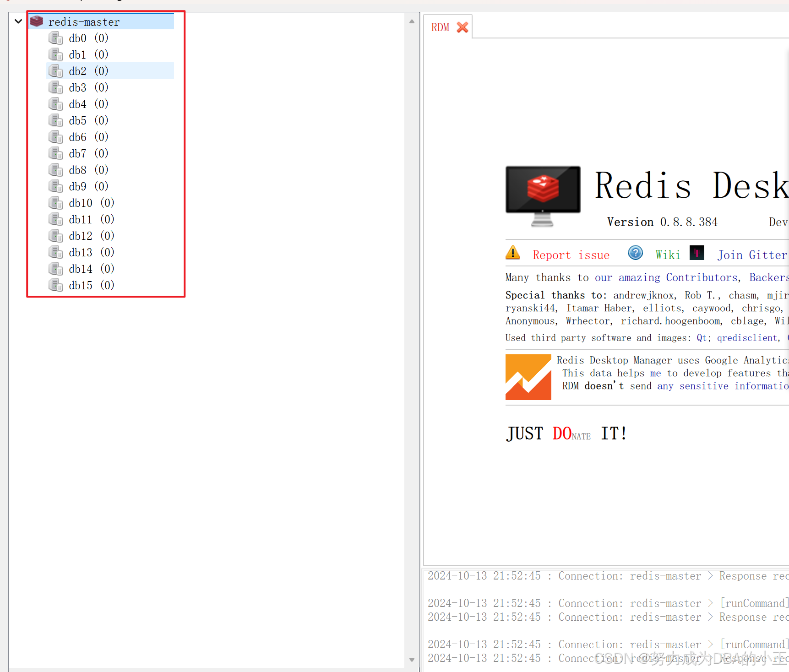Open the Qt third party link
The height and width of the screenshot is (672, 789).
click(x=702, y=338)
